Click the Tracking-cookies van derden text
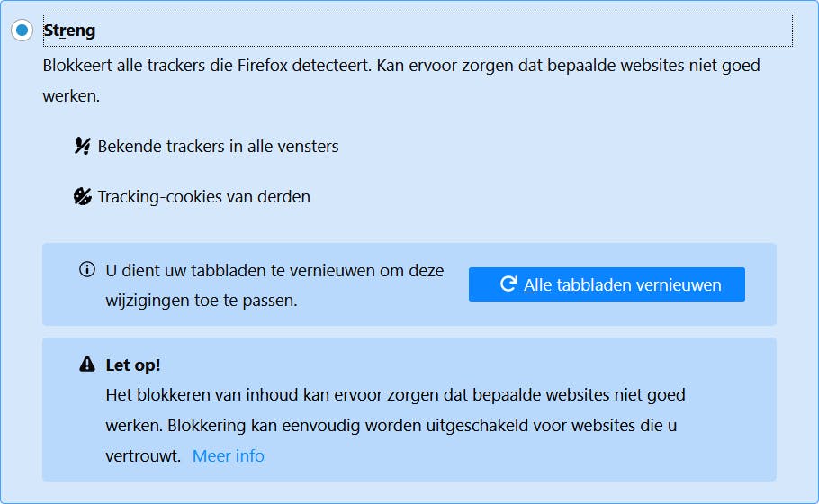This screenshot has height=504, width=819. tap(203, 196)
